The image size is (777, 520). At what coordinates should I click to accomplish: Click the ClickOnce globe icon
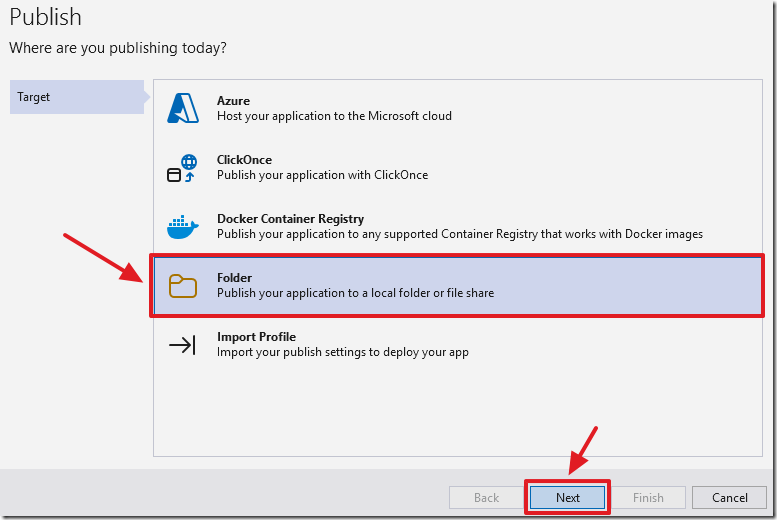pos(181,168)
